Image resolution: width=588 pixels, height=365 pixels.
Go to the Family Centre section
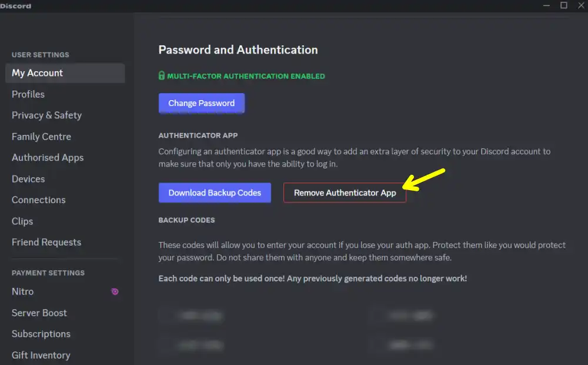41,137
